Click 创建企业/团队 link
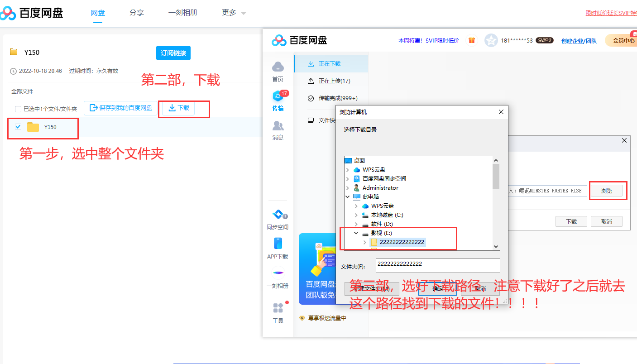This screenshot has height=364, width=637. 579,41
